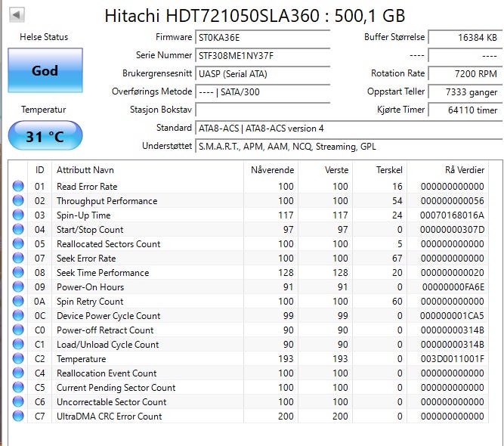Click the Firmware field ST0KA36E

tap(263, 37)
